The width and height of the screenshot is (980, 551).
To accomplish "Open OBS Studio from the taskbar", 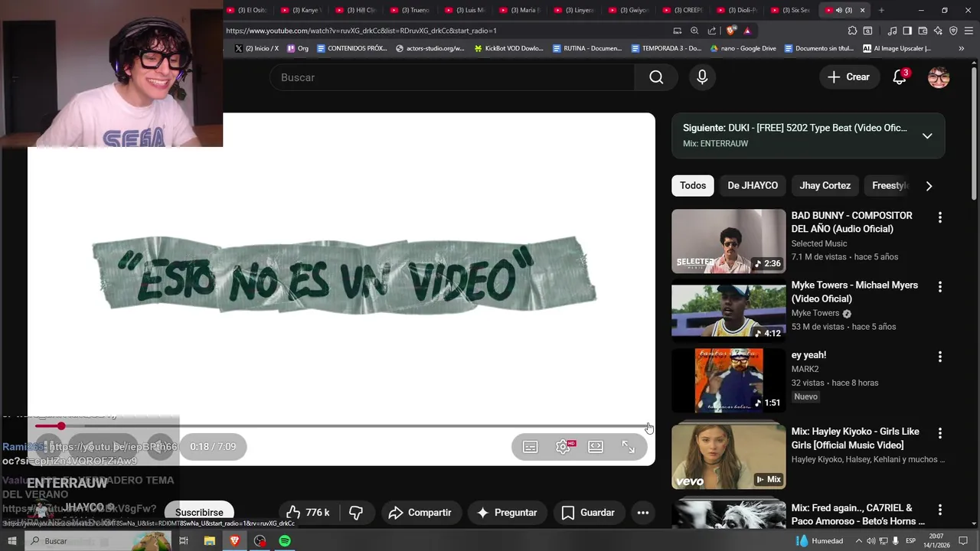I will 260,541.
